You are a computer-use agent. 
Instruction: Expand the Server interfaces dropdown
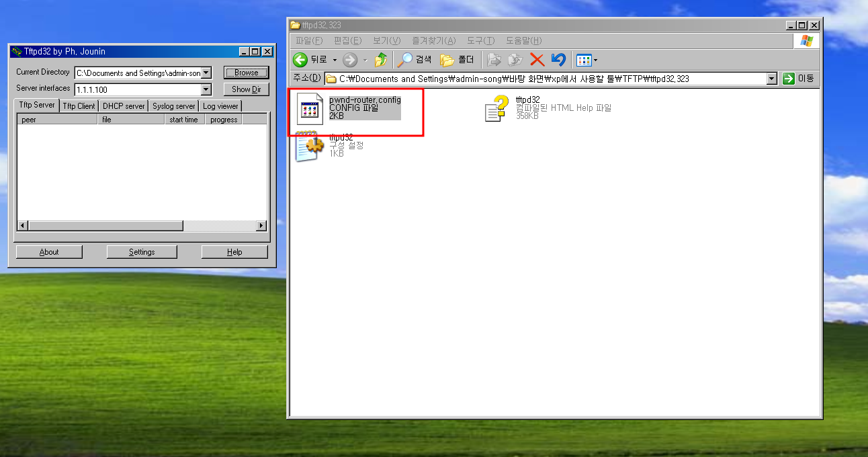pos(206,89)
